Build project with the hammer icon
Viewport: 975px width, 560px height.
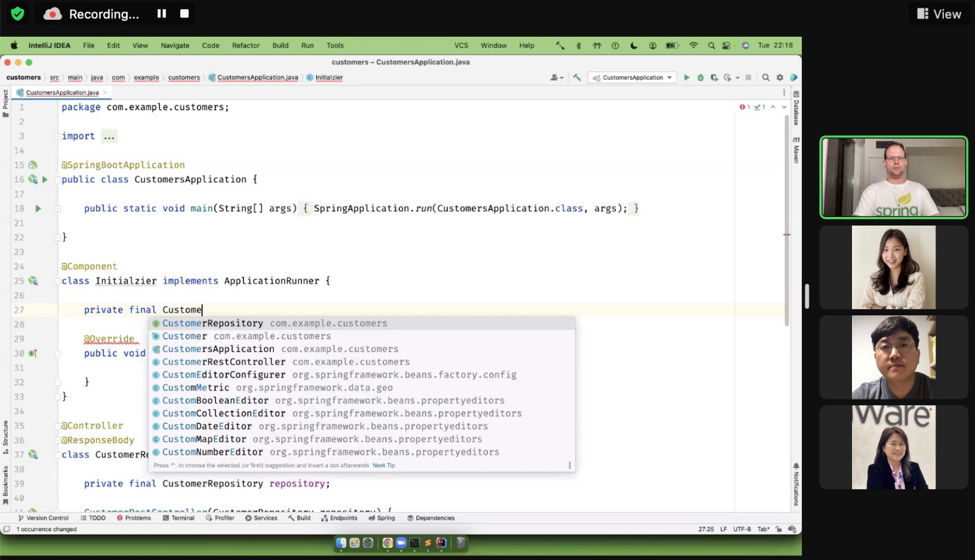click(x=577, y=78)
